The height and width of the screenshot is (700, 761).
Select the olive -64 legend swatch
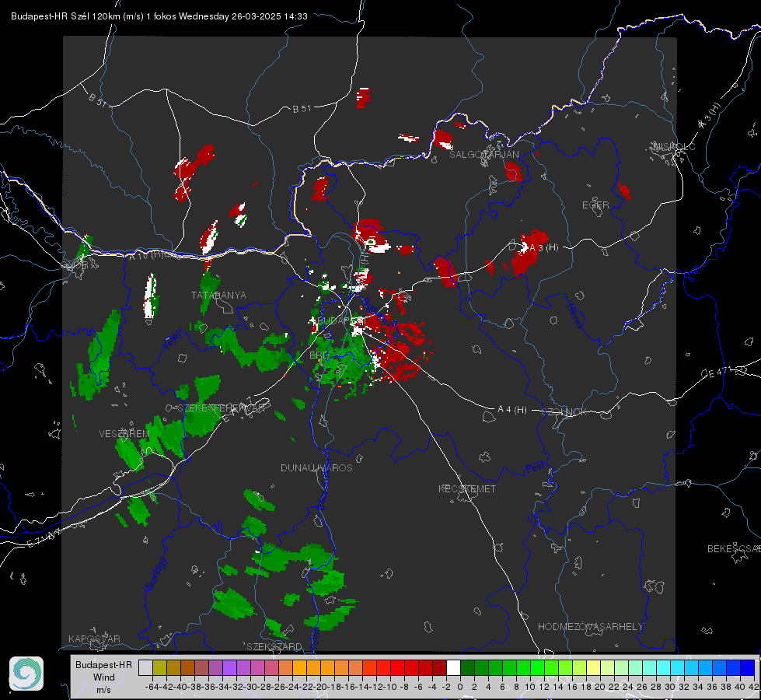[159, 667]
